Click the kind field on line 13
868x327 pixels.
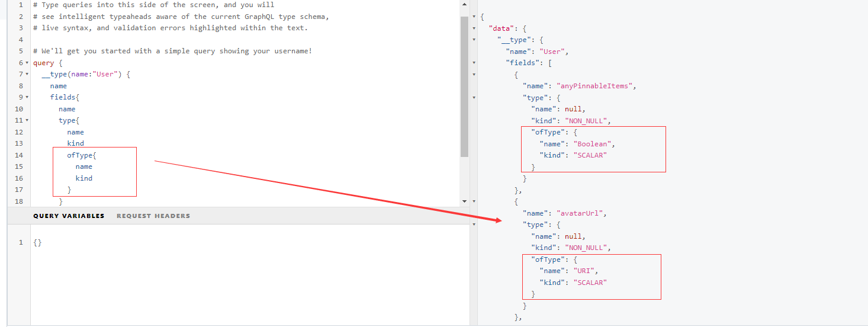pos(76,144)
